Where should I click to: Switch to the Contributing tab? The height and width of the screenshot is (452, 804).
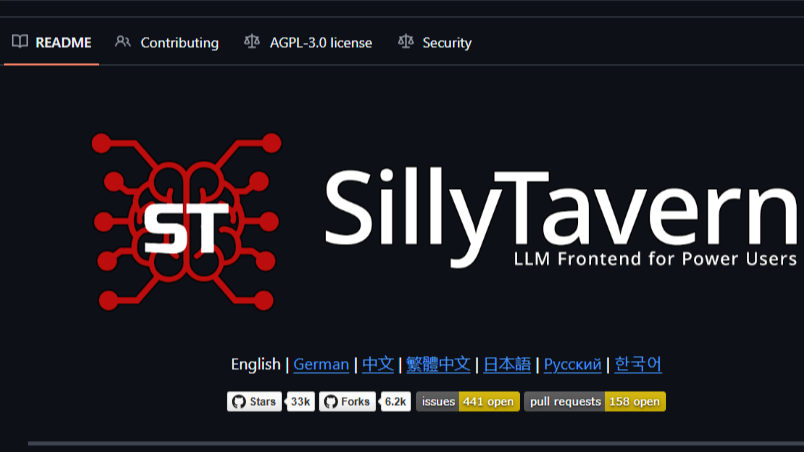(167, 43)
